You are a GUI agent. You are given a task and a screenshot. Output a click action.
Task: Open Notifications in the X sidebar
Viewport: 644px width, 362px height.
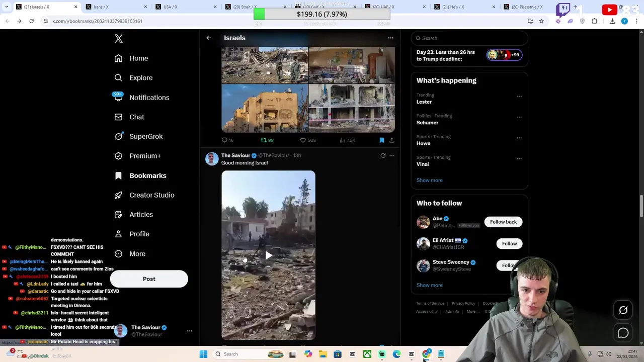[142, 98]
